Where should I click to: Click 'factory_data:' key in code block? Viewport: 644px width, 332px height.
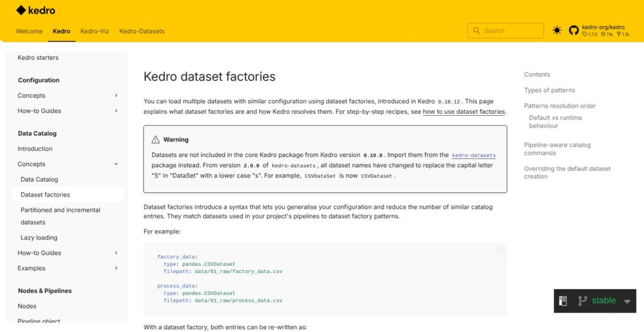click(x=177, y=257)
